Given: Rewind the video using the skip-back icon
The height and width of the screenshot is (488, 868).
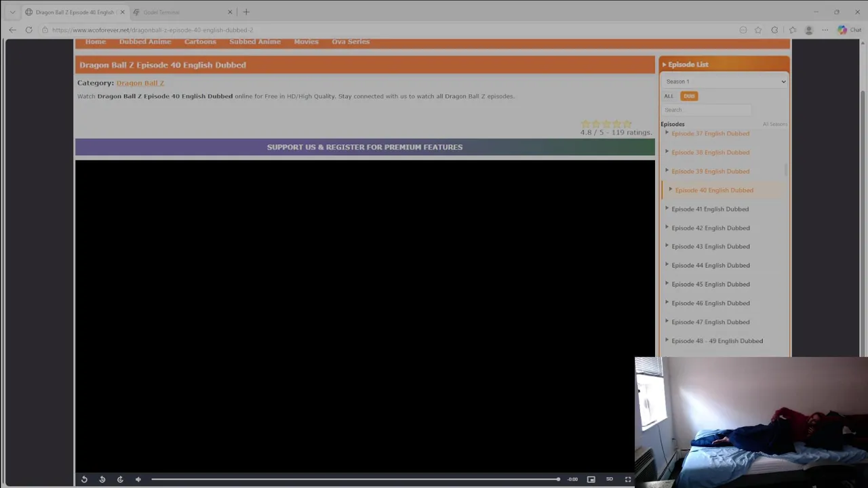Looking at the screenshot, I should [x=102, y=479].
